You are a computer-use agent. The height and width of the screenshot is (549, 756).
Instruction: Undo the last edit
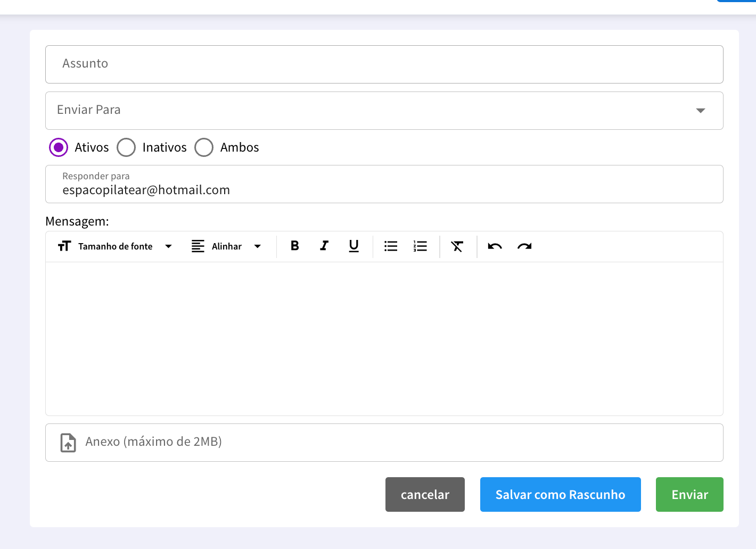point(495,246)
